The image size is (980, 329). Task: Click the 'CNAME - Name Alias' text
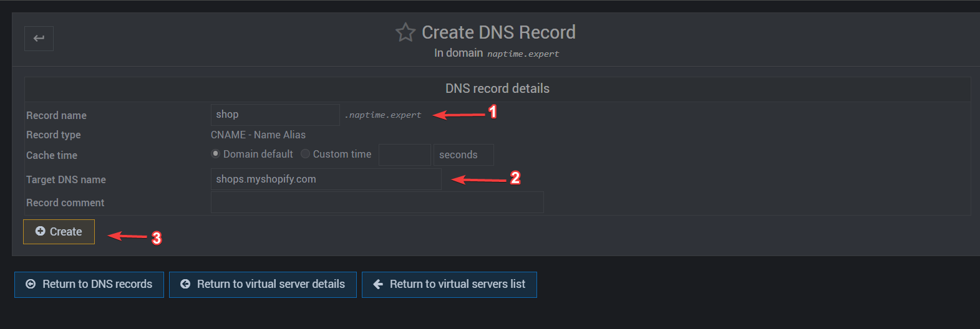coord(258,135)
